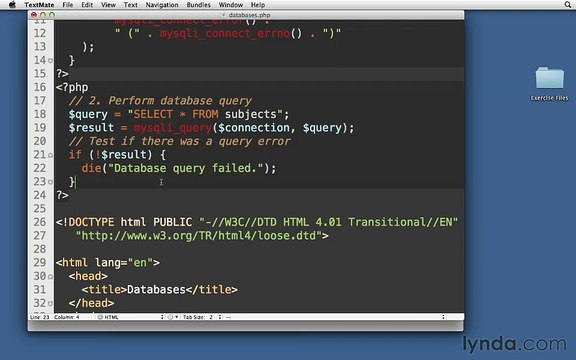Open the Window menu
Screen dimensions: 576x360
231,5
